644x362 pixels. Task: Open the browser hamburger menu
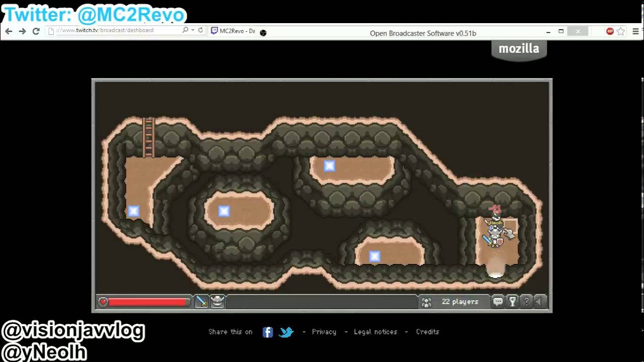pos(635,31)
